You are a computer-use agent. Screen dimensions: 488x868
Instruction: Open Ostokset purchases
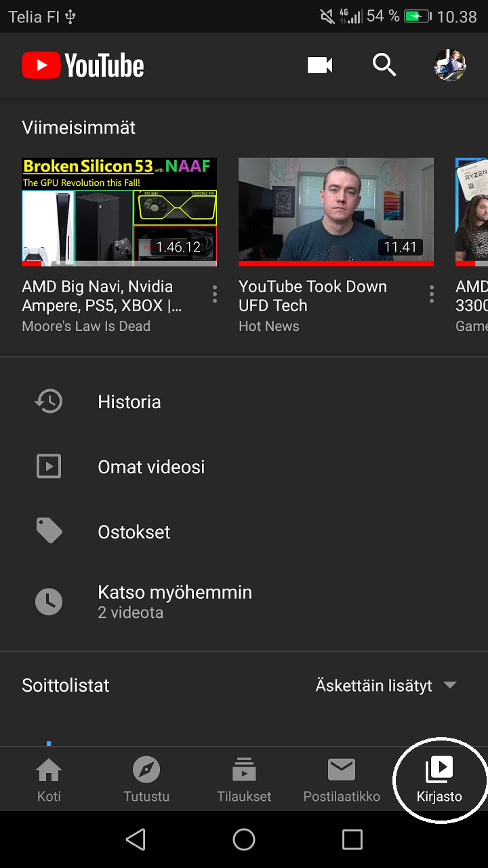[x=244, y=532]
